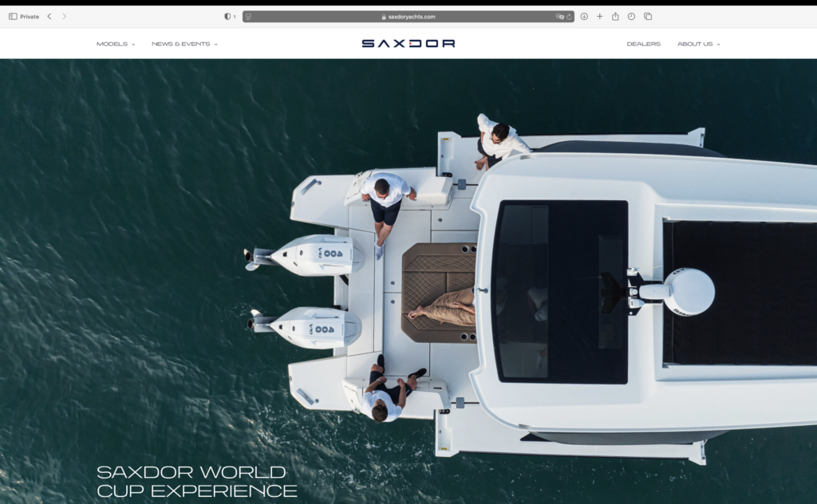Click the boat hero image

(527, 287)
